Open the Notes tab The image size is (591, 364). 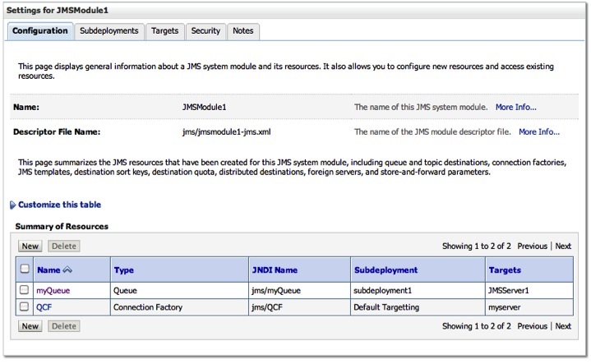242,30
